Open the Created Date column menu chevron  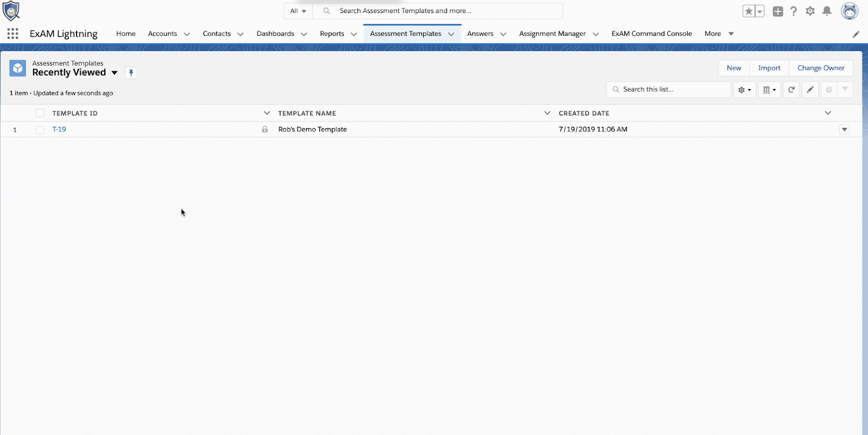point(828,113)
